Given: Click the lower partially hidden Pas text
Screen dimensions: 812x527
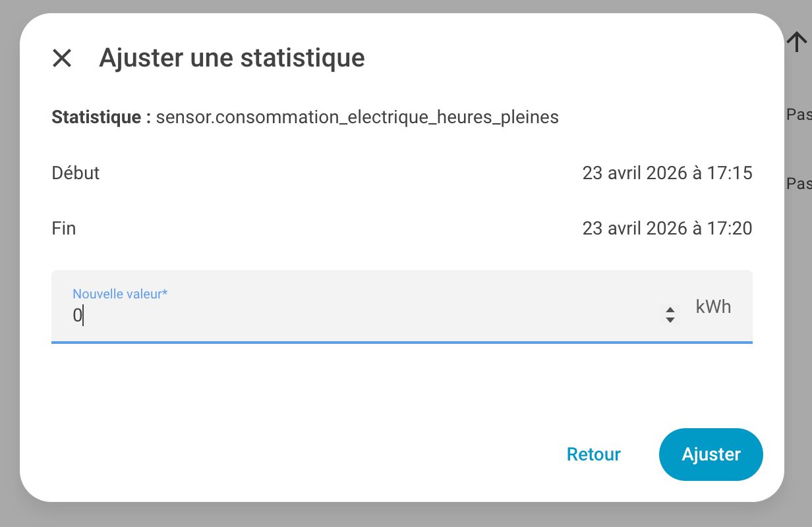Looking at the screenshot, I should click(x=799, y=183).
